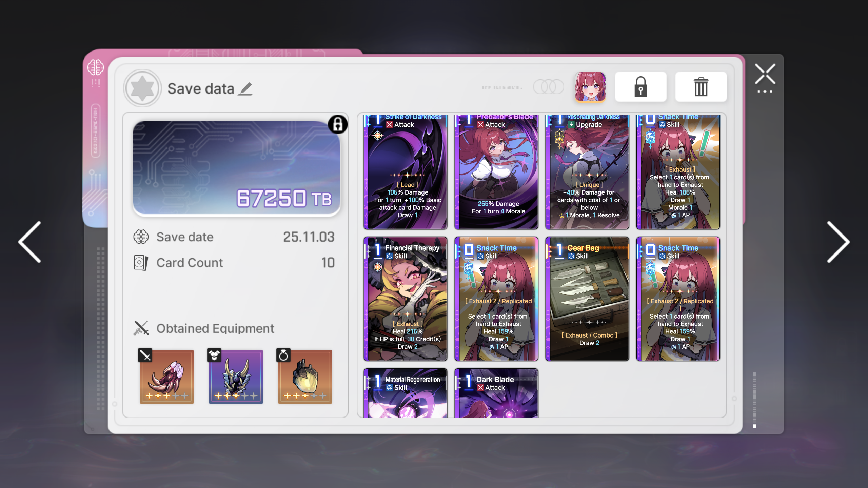The width and height of the screenshot is (868, 488).
Task: Click the trash can delete button
Action: (701, 87)
